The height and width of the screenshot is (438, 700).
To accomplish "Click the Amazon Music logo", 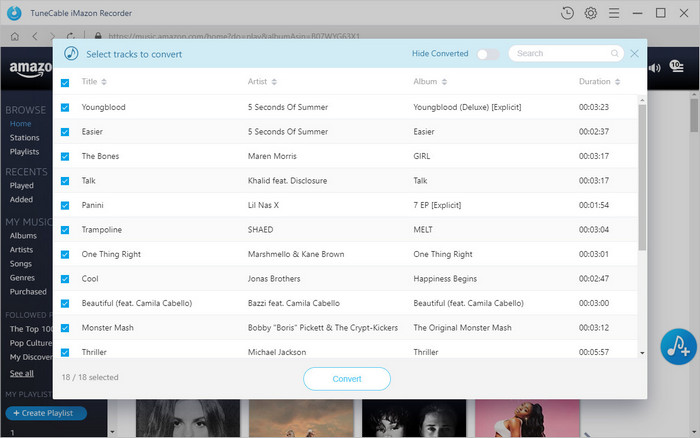I will coord(31,69).
